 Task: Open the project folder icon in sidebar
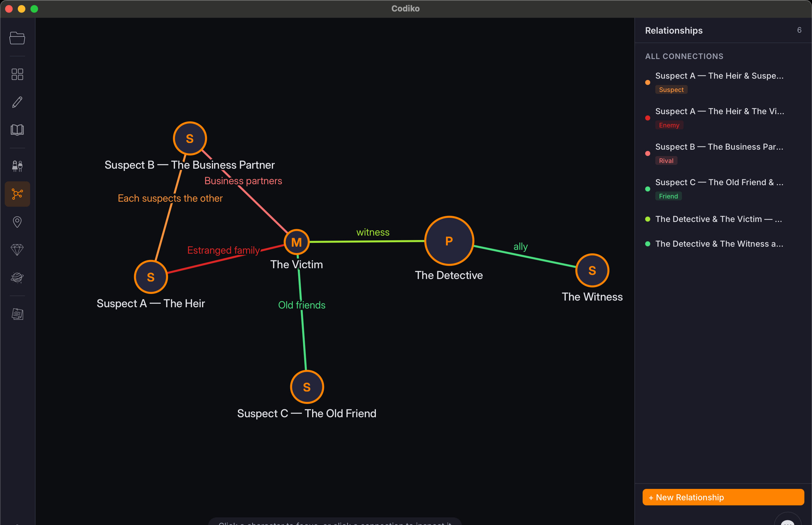coord(17,38)
